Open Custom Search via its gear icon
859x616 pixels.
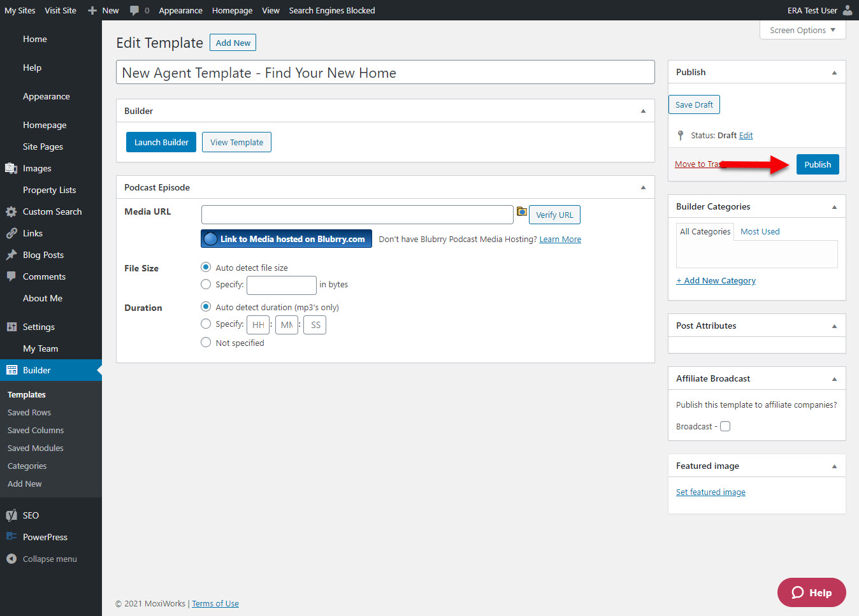[11, 211]
